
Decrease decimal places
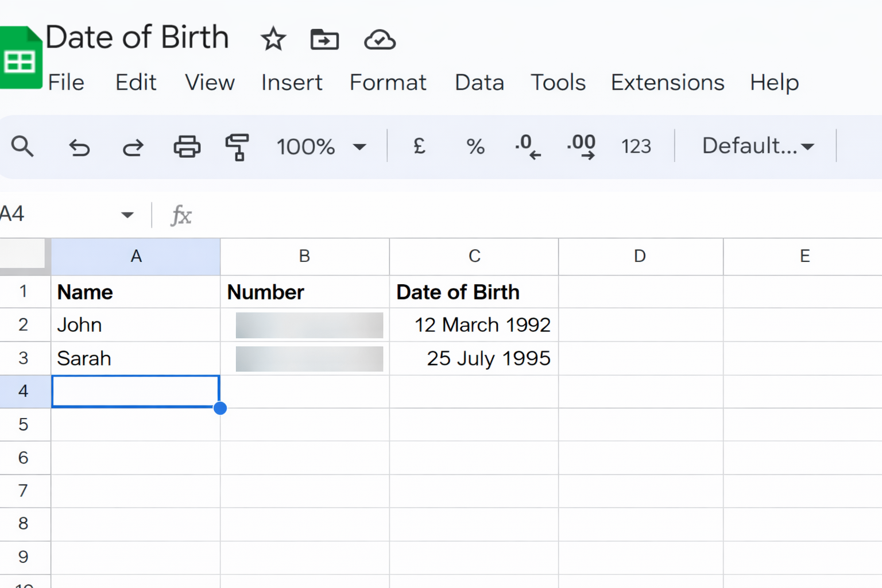click(528, 146)
